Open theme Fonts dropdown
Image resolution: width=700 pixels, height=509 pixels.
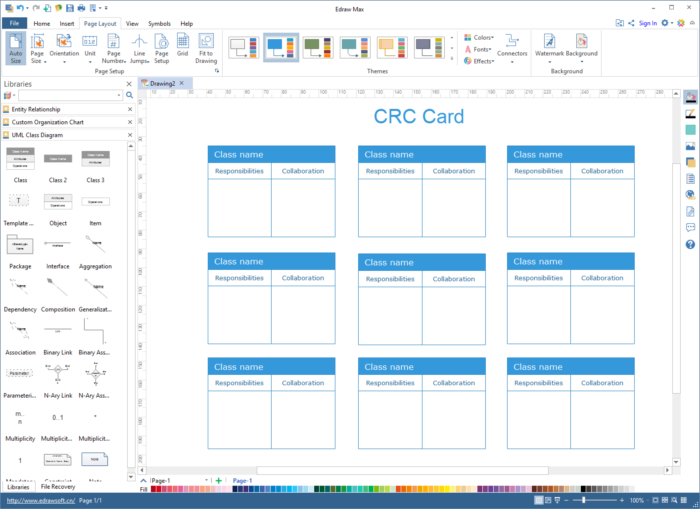(478, 49)
